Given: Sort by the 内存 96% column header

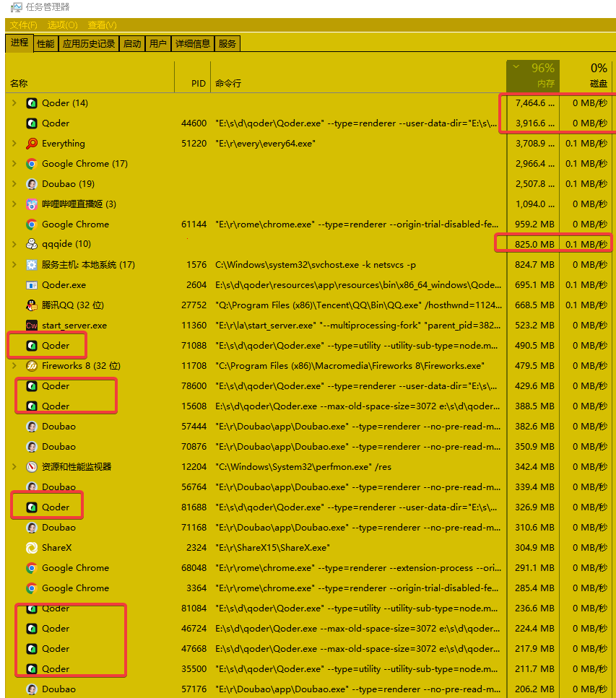Looking at the screenshot, I should [533, 76].
